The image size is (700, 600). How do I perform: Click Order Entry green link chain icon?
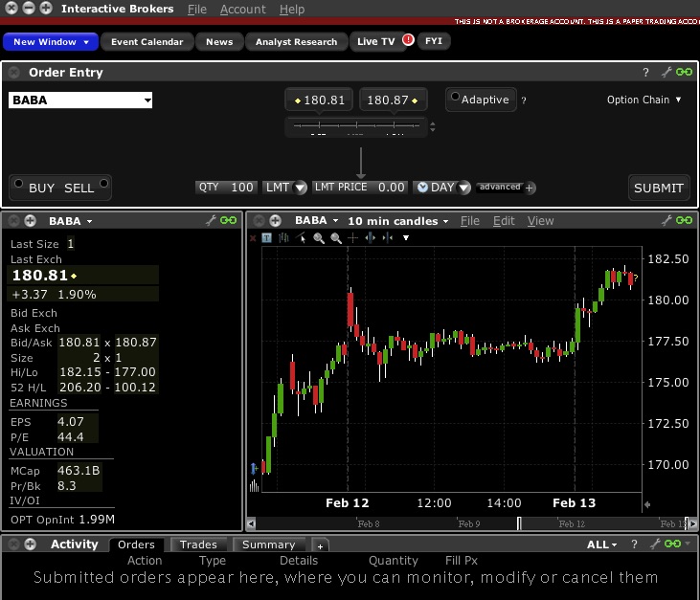(x=684, y=72)
